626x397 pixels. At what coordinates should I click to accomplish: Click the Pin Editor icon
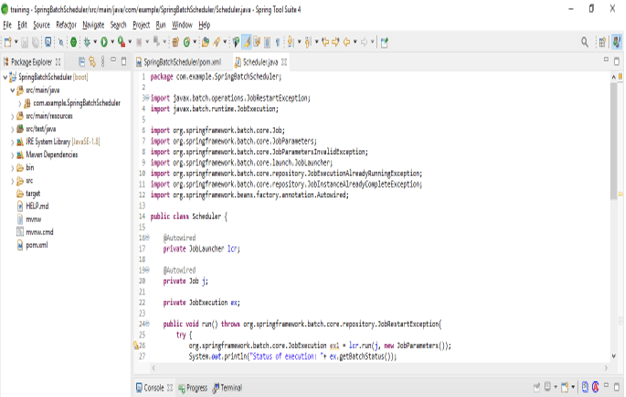click(x=384, y=42)
